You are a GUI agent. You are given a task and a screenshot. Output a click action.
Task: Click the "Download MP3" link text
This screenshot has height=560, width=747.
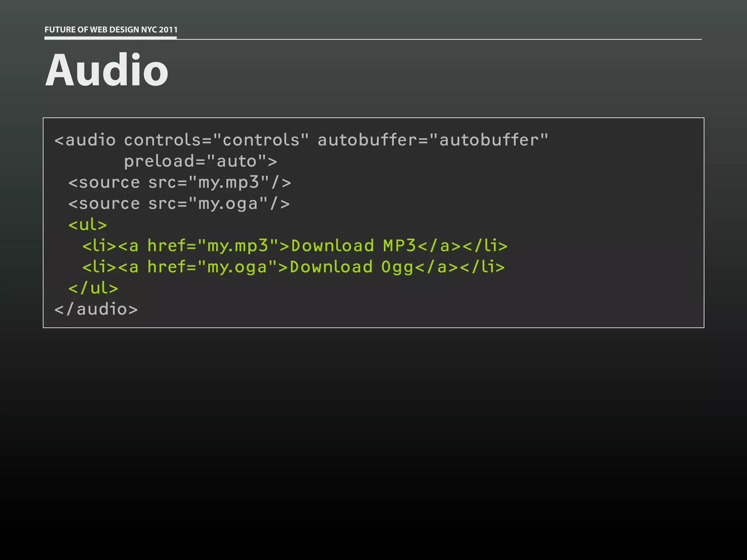click(x=353, y=246)
